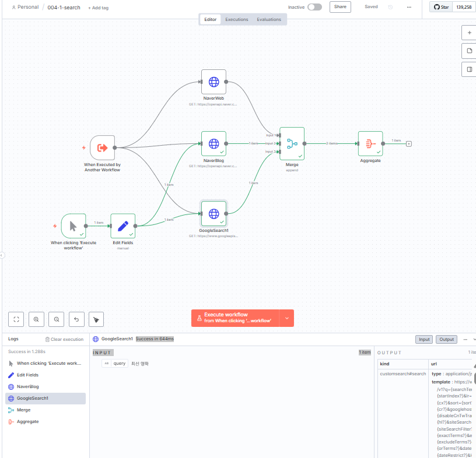
Task: Open the Merge node on canvas
Action: tap(292, 144)
